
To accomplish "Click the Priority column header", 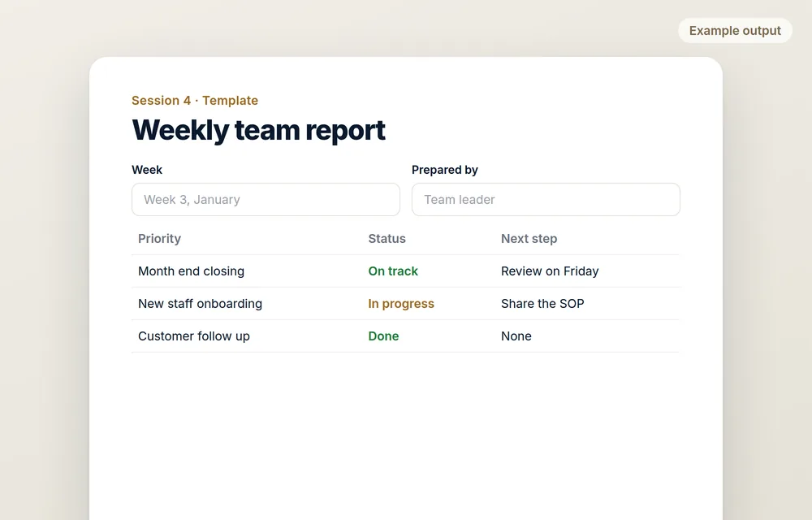I will [x=159, y=239].
